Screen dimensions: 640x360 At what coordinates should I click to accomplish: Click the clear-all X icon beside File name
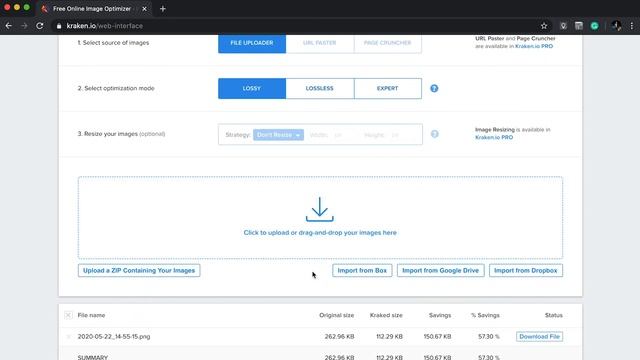pyautogui.click(x=68, y=315)
